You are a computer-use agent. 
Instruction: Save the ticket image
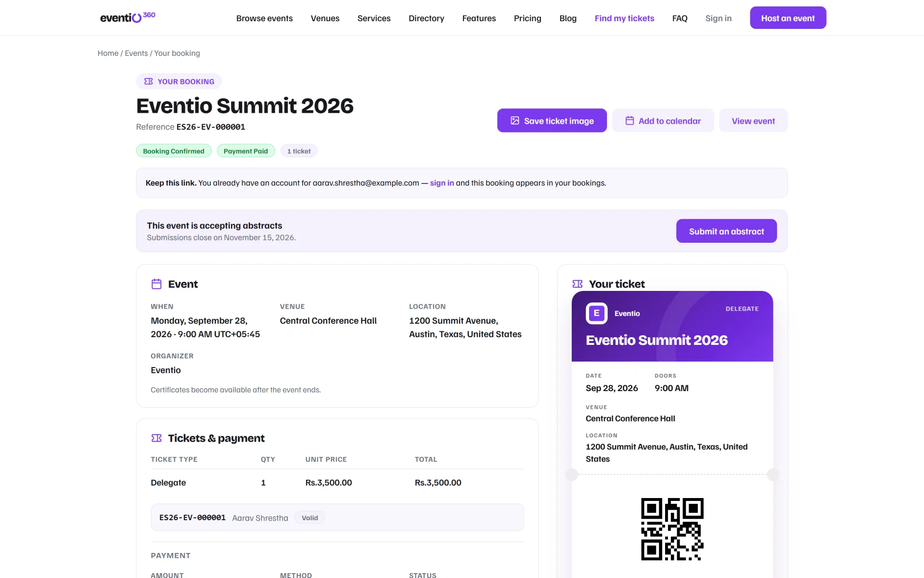[x=552, y=120]
